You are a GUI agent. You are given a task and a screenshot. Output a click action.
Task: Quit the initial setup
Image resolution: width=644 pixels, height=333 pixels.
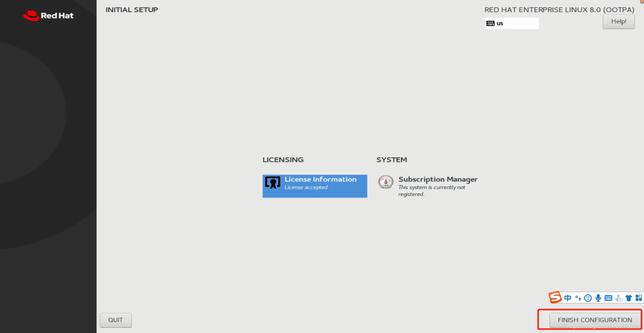pos(115,320)
